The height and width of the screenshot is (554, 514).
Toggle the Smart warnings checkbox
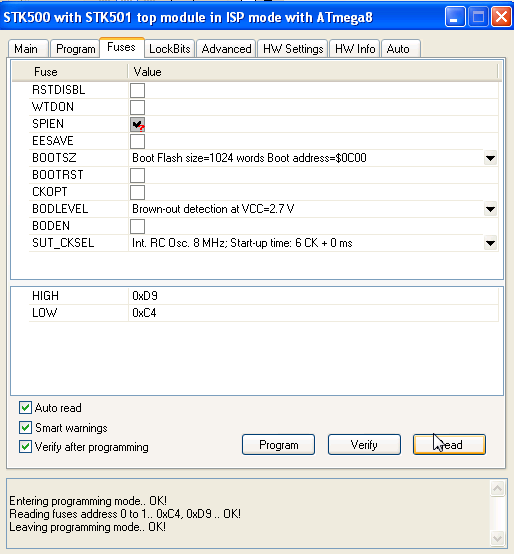25,428
